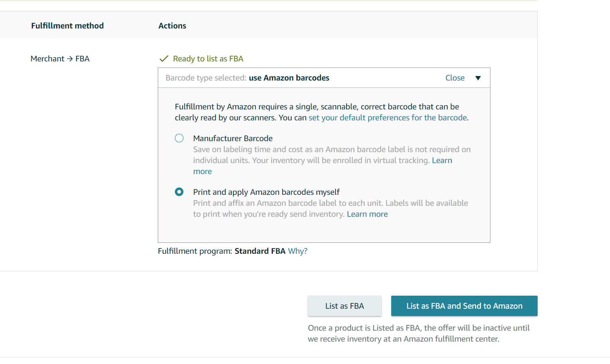Open set your default preferences link
This screenshot has width=610, height=364.
[388, 118]
